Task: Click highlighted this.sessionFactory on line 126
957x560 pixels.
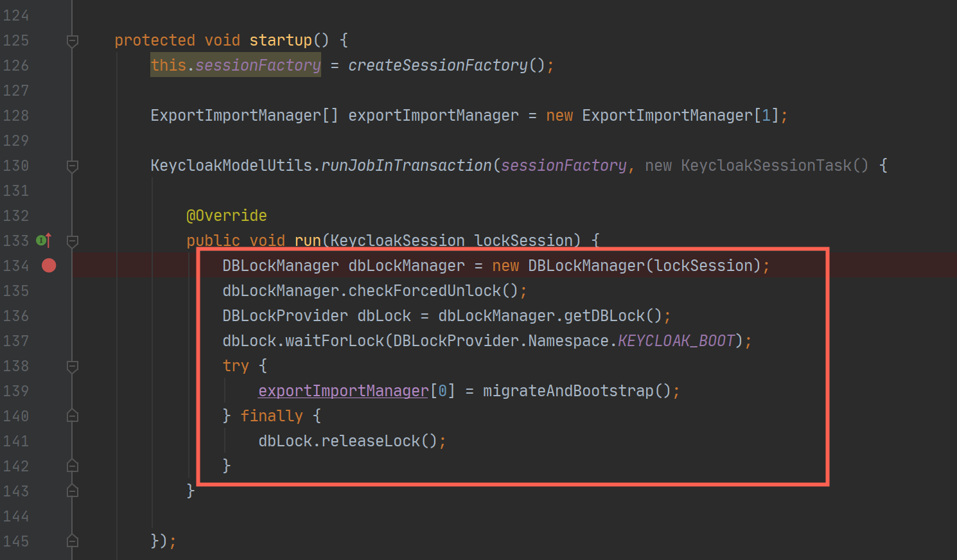Action: pyautogui.click(x=236, y=66)
